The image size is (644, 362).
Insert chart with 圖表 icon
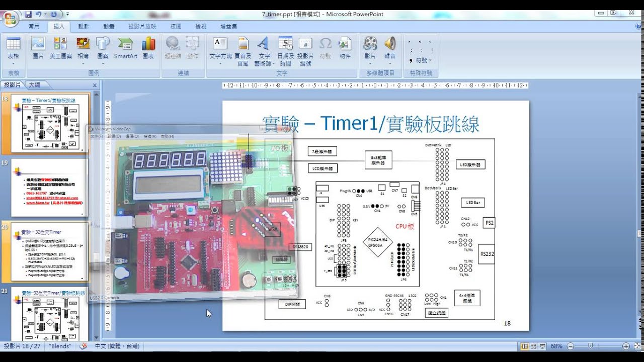coord(148,48)
